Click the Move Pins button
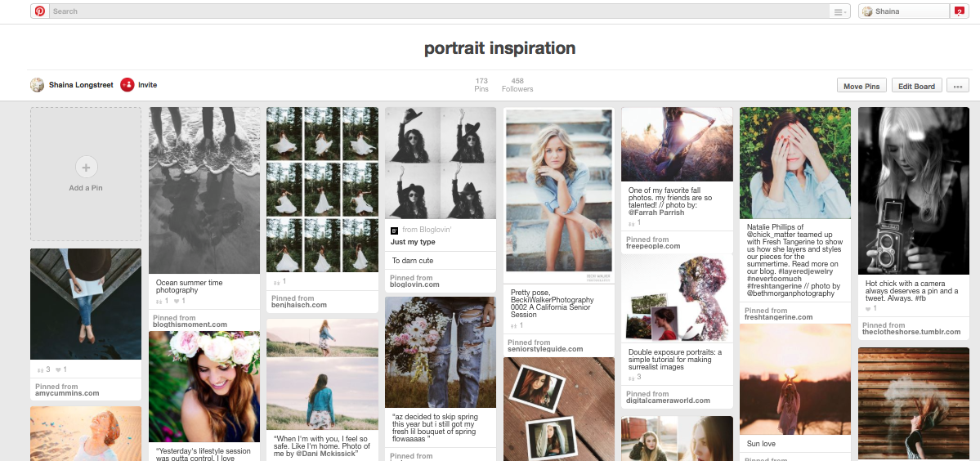Image resolution: width=980 pixels, height=461 pixels. coord(861,86)
